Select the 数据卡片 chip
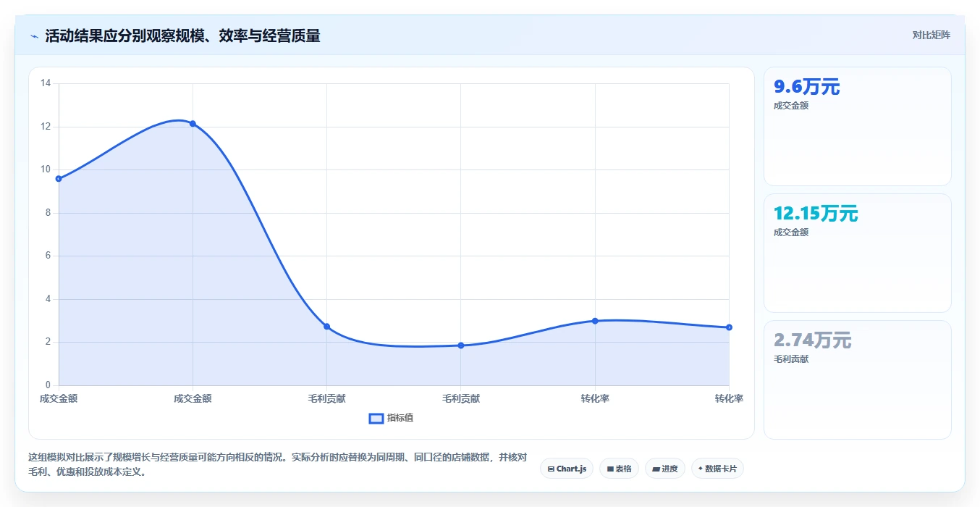Image resolution: width=980 pixels, height=507 pixels. tap(717, 469)
